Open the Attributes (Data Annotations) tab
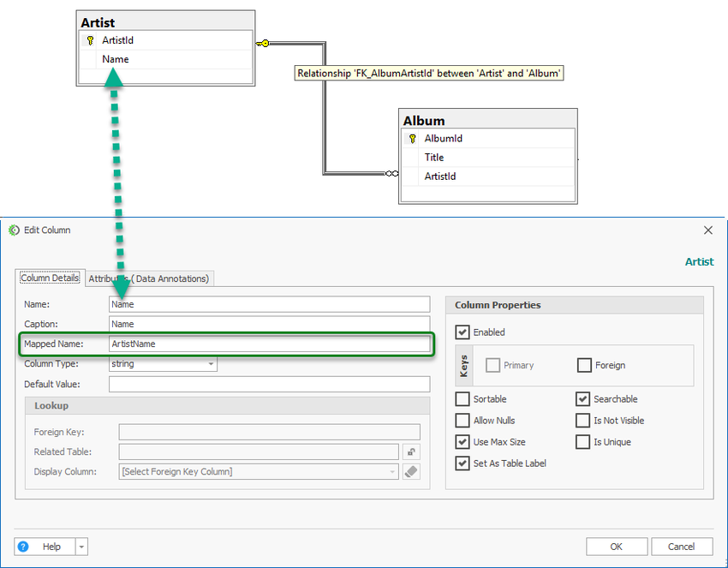The width and height of the screenshot is (728, 568). click(149, 278)
